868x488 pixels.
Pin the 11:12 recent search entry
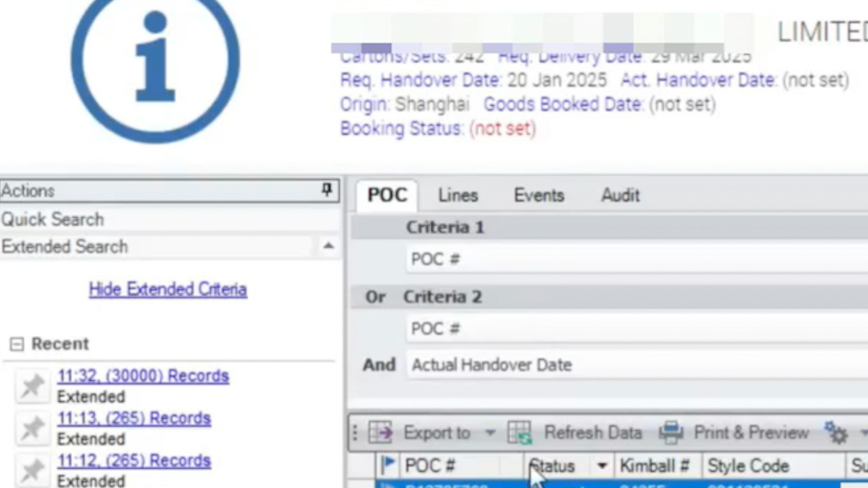coord(32,470)
